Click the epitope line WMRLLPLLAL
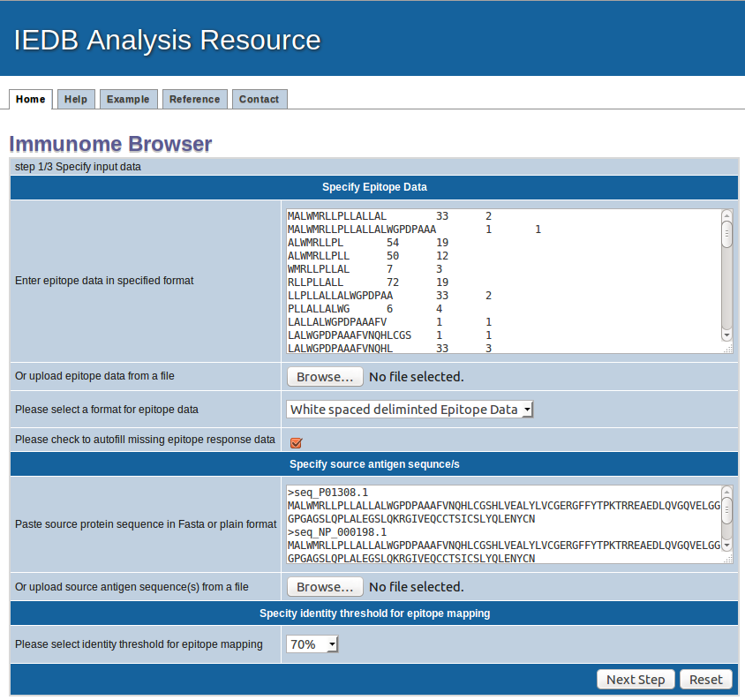Viewport: 745px width, 700px height. click(x=319, y=269)
